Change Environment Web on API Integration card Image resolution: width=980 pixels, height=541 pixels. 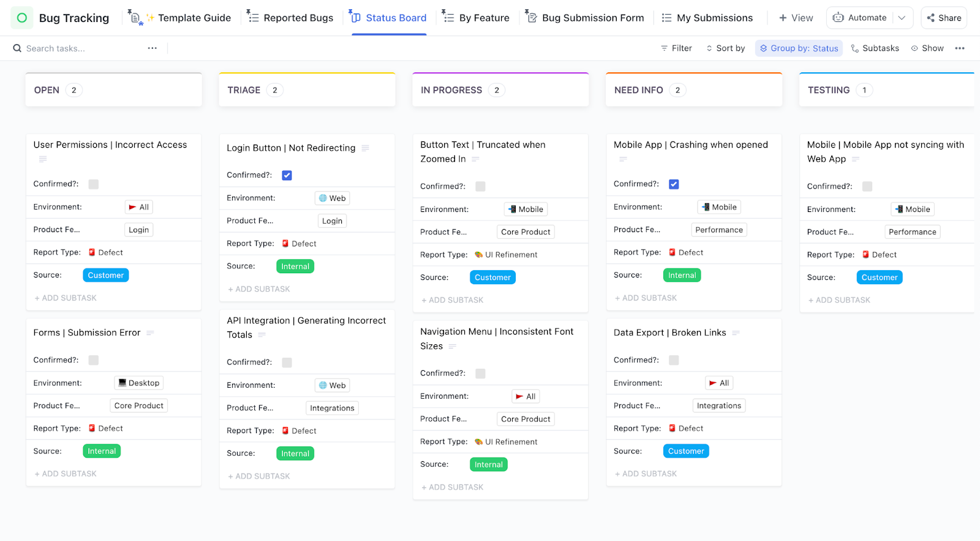tap(333, 385)
